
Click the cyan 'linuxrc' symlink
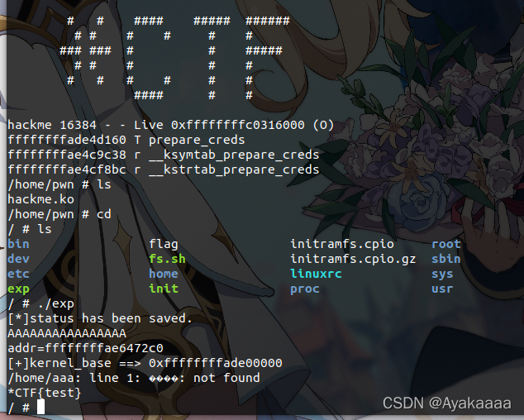(x=317, y=274)
